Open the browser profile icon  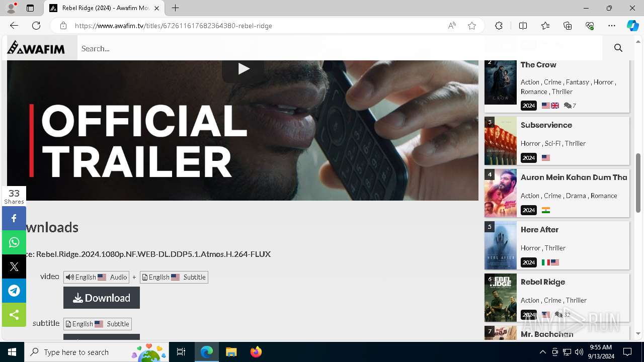tap(11, 8)
